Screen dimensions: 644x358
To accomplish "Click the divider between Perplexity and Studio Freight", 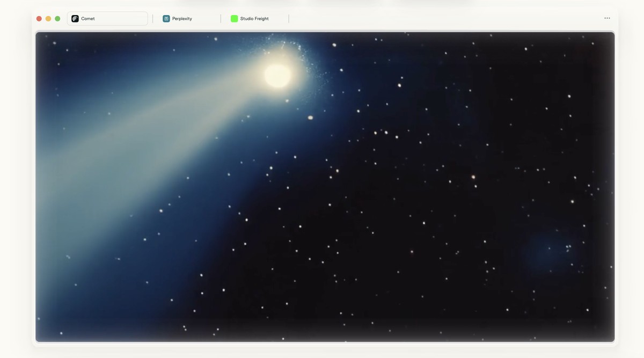I will tap(221, 19).
